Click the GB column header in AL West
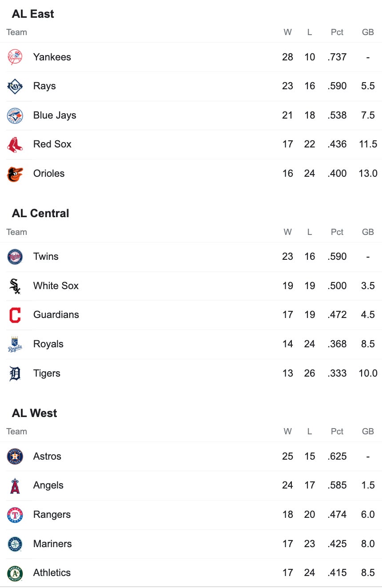The width and height of the screenshot is (382, 588). coord(368,432)
